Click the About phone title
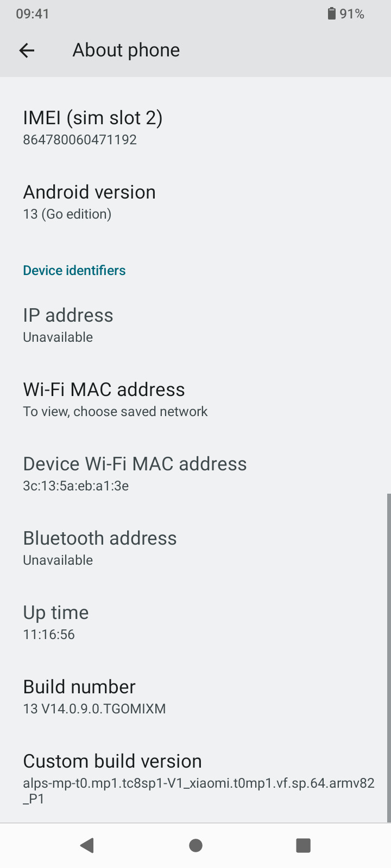 click(x=126, y=50)
